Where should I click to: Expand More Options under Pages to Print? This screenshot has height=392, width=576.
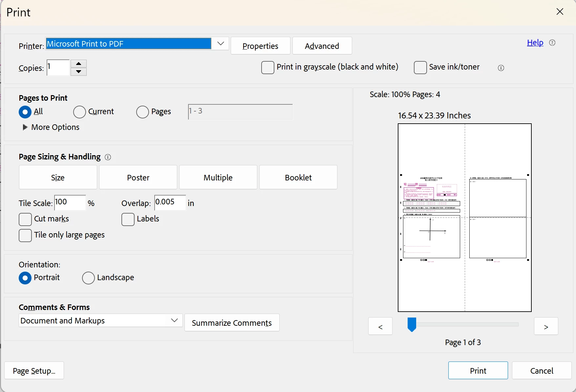pos(25,127)
